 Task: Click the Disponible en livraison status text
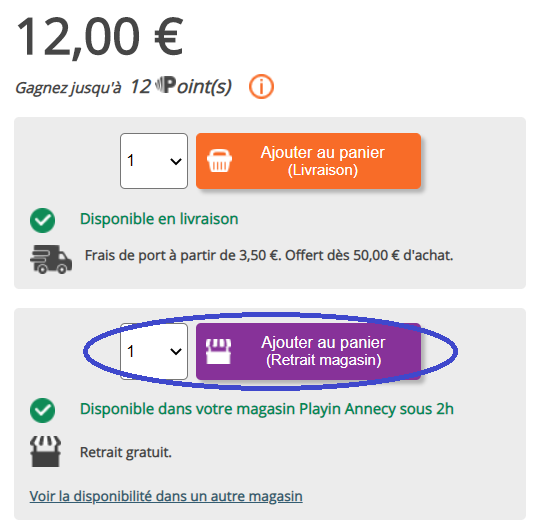click(159, 219)
